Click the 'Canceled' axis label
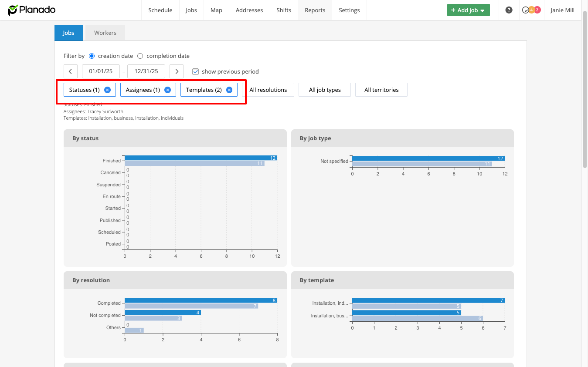588x367 pixels. pos(110,173)
